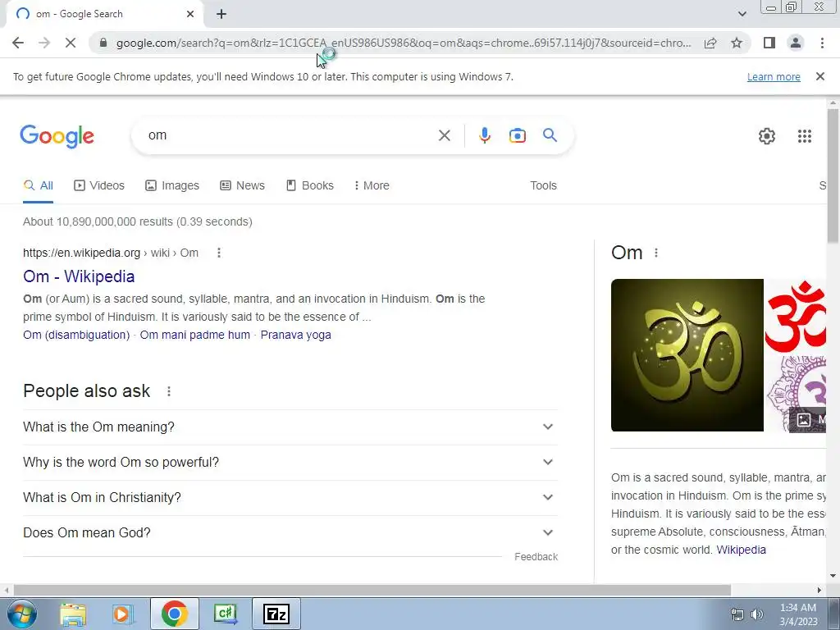Screen dimensions: 840x630
Task: Open the Om mani padme hum sitelink
Action: coord(195,335)
